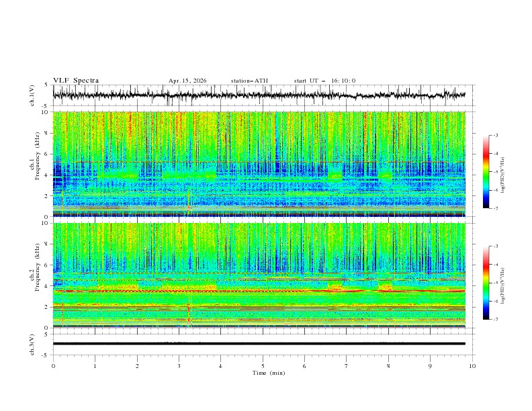This screenshot has height=411, width=532.
Task: Click time axis tick label '7'
Action: coord(347,366)
